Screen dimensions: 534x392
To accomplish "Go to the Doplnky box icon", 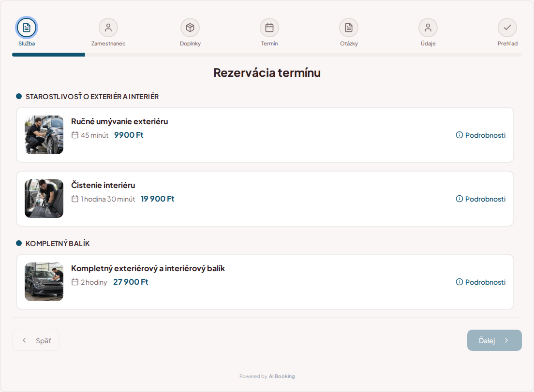I will tap(190, 28).
